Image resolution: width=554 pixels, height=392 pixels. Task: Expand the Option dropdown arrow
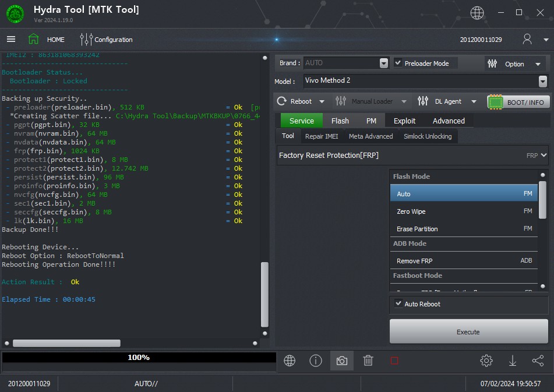point(538,64)
